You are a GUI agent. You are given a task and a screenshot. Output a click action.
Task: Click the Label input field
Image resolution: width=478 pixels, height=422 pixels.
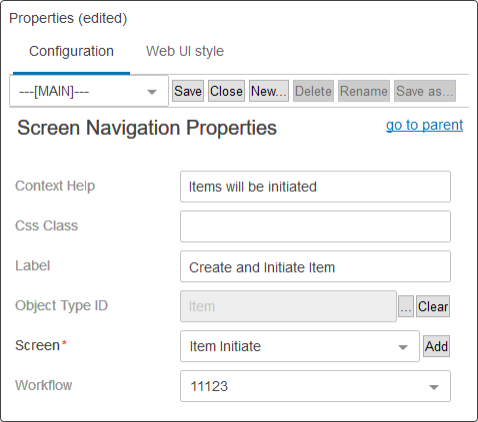click(x=315, y=266)
